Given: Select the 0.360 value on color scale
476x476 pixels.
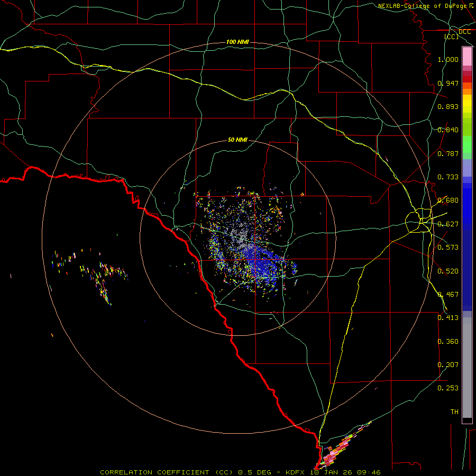Looking at the screenshot, I should (448, 342).
